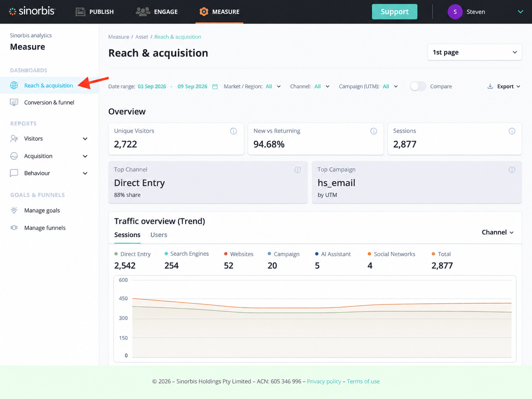Show info for New vs Returning card
The width and height of the screenshot is (532, 399).
pyautogui.click(x=374, y=131)
